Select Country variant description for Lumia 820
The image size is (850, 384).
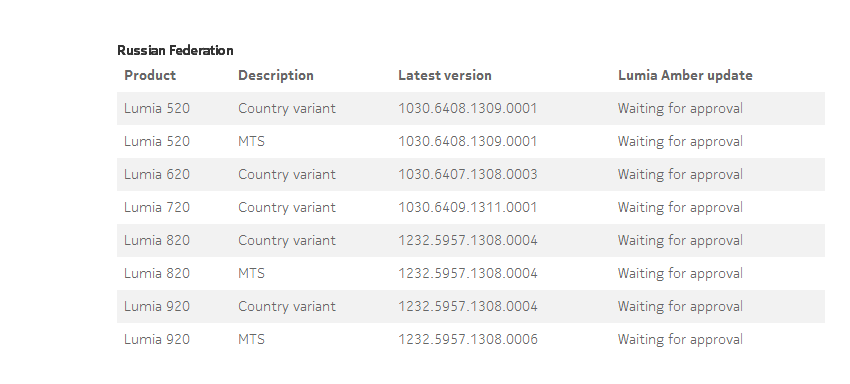(x=287, y=241)
